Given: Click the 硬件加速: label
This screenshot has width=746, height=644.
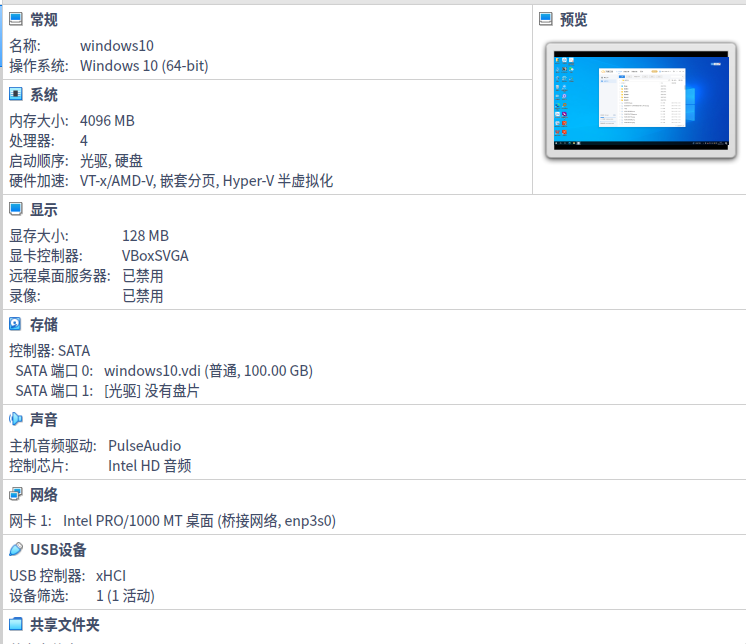Looking at the screenshot, I should pyautogui.click(x=39, y=181).
